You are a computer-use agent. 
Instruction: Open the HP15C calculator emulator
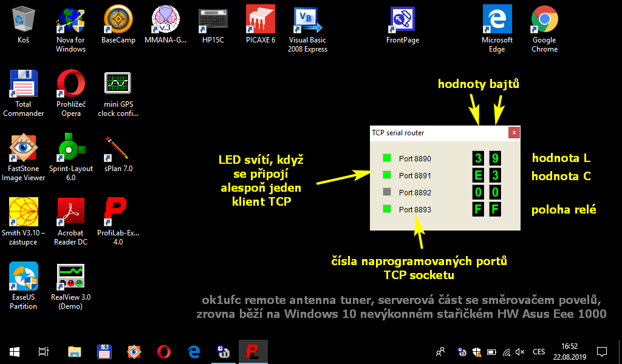[213, 19]
